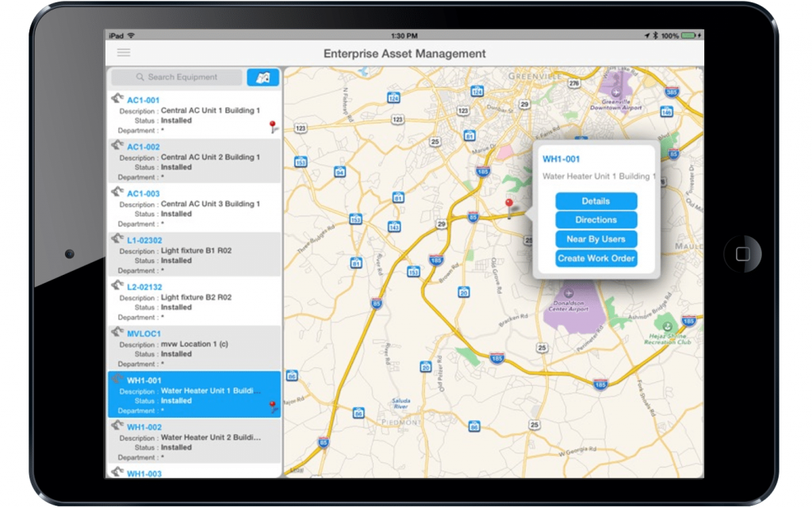This screenshot has height=508, width=812.
Task: Select the highlighted WH1-001 list item
Action: (190, 394)
